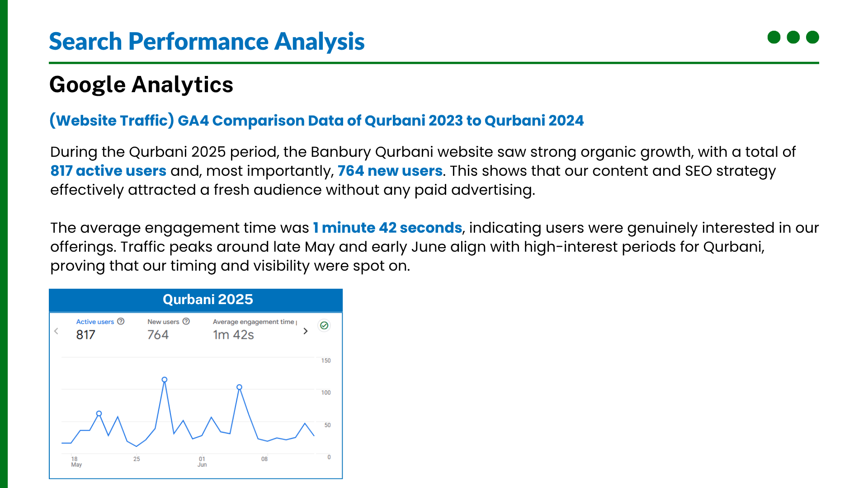The height and width of the screenshot is (488, 868).
Task: Click the last green dot in header
Action: (x=812, y=37)
